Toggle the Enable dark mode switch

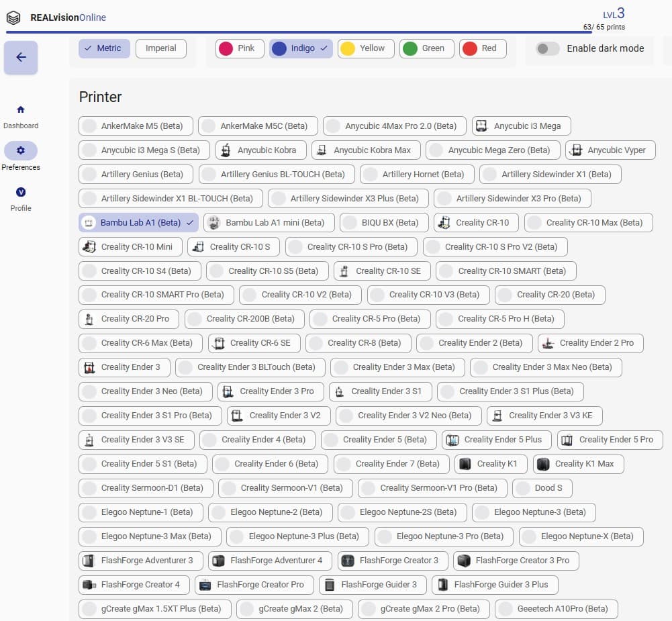pyautogui.click(x=547, y=49)
